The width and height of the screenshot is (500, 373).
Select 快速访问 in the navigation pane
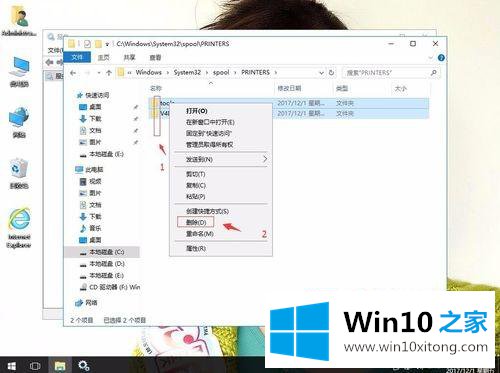click(x=97, y=95)
